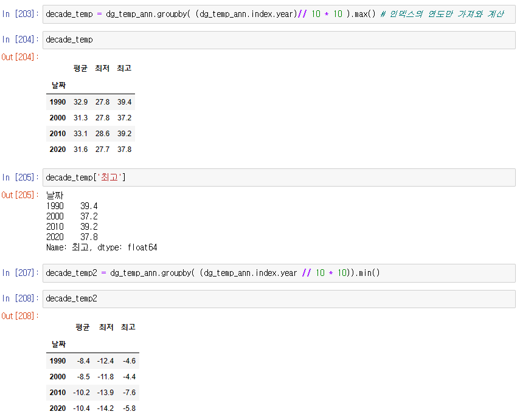The image size is (520, 420).
Task: Click table cell 37.8 in 2020 row
Action: pos(124,150)
